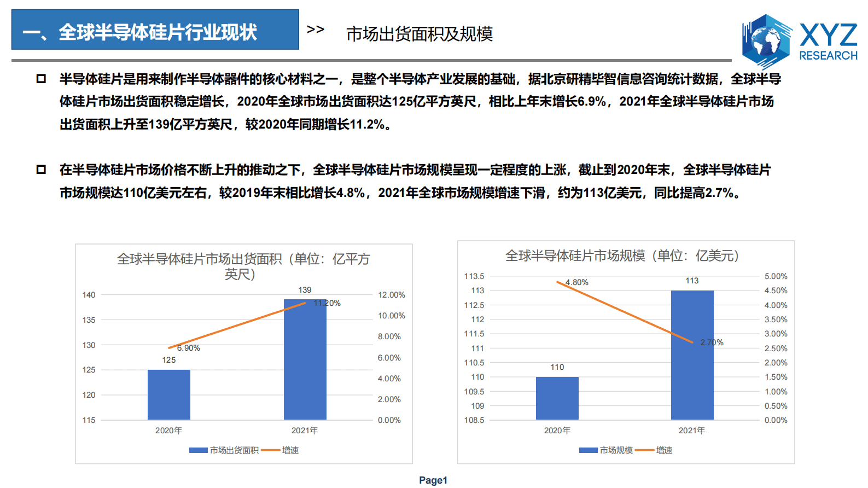Click the 2021年 bar in shipment chart
The height and width of the screenshot is (488, 868).
click(305, 359)
